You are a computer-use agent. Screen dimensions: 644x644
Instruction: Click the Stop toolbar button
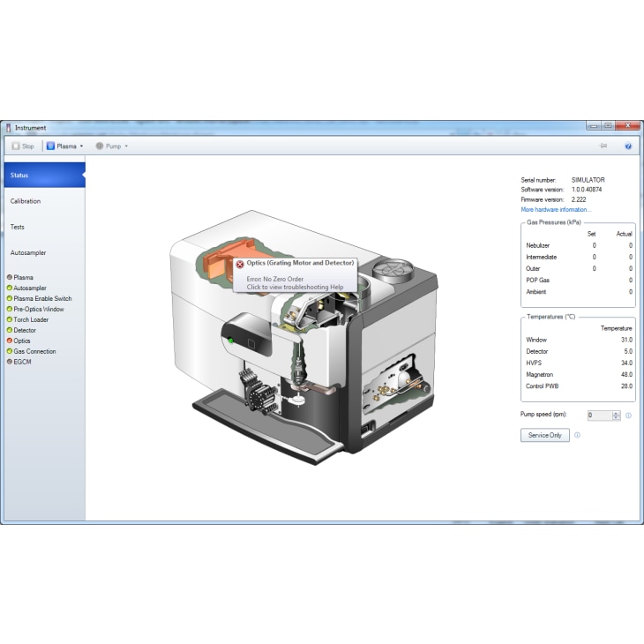[x=23, y=146]
